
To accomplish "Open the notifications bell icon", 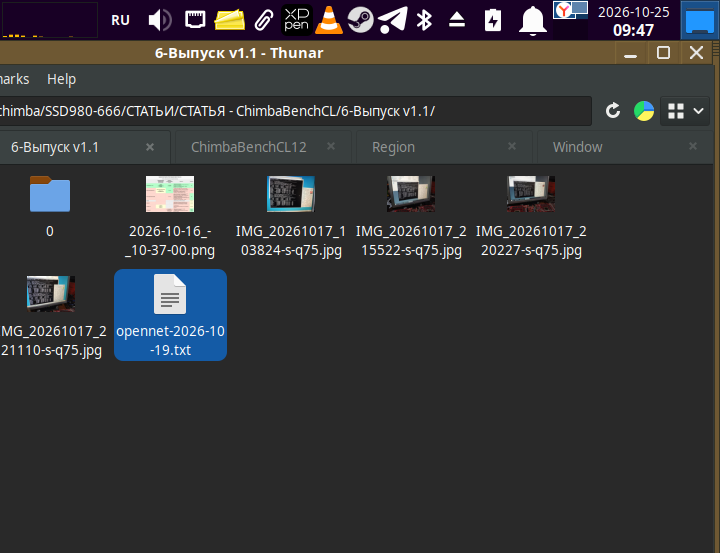I will tap(533, 20).
